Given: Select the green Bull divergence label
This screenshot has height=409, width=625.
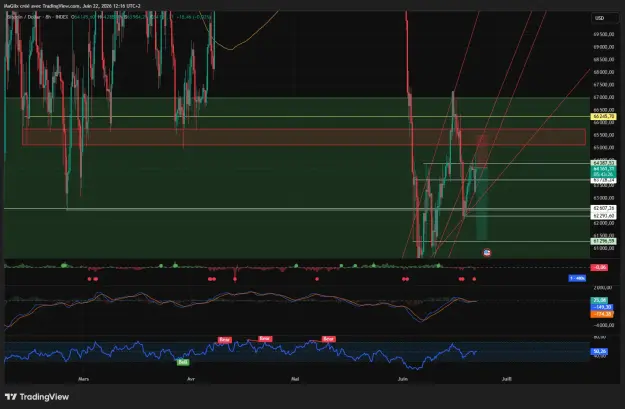Looking at the screenshot, I should (x=183, y=362).
